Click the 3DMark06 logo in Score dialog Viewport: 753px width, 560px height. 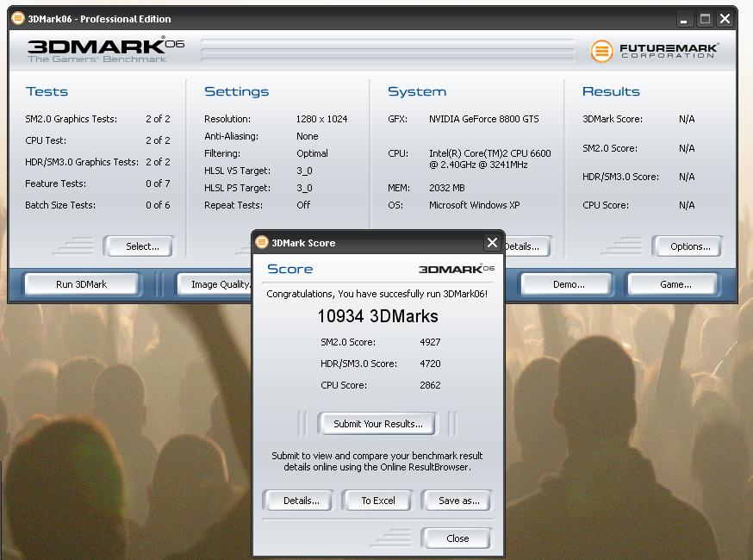pos(457,269)
